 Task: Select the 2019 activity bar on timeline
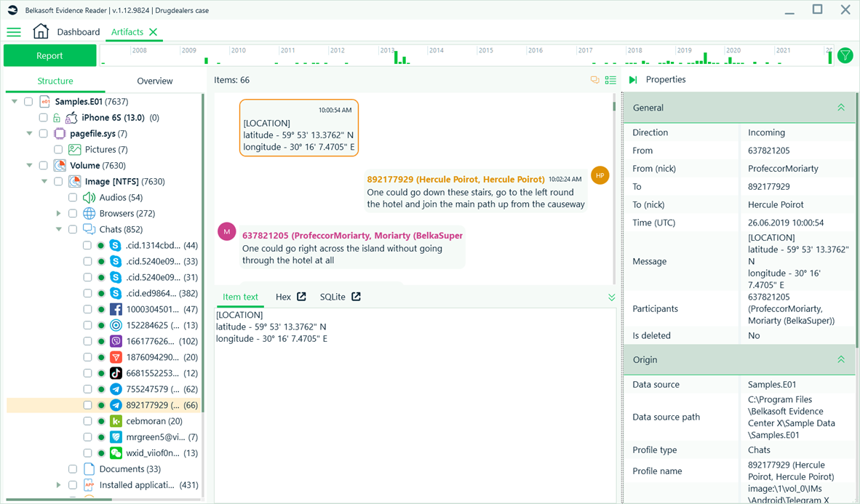point(705,58)
